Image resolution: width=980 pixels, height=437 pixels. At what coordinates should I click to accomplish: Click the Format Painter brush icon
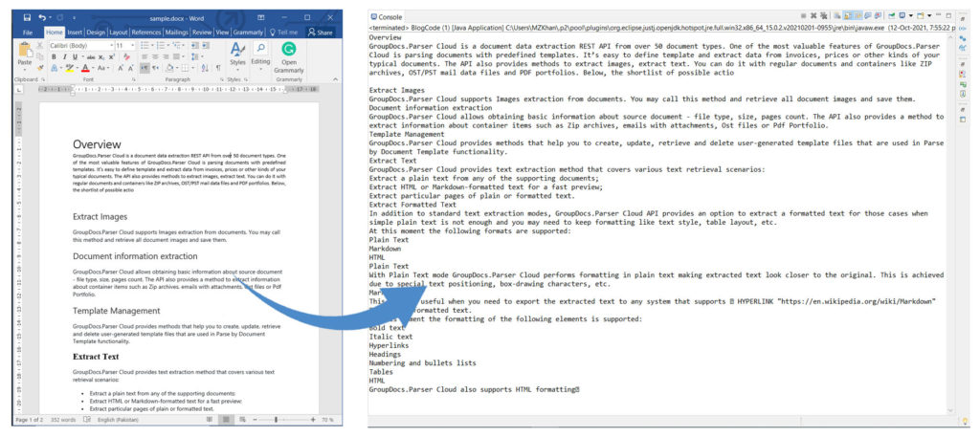pos(41,68)
